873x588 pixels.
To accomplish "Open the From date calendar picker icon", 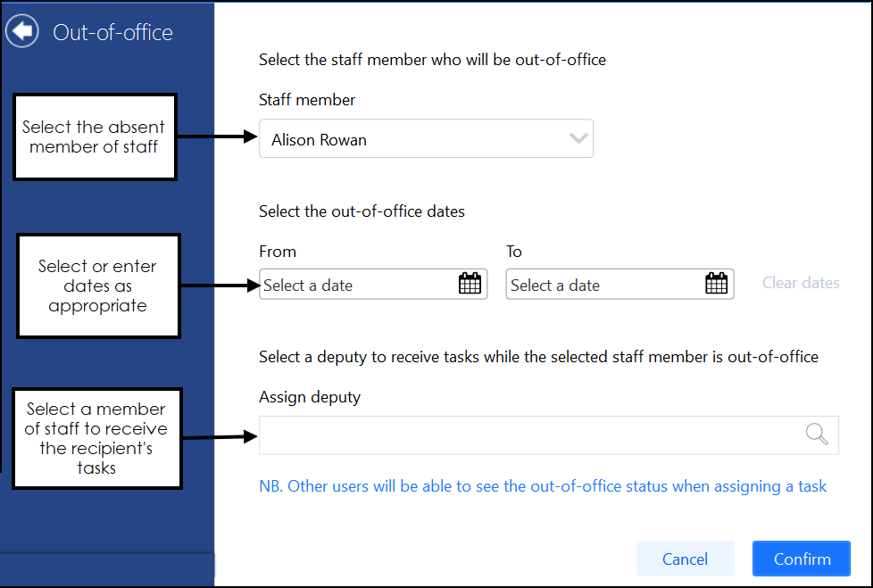I will click(x=470, y=285).
